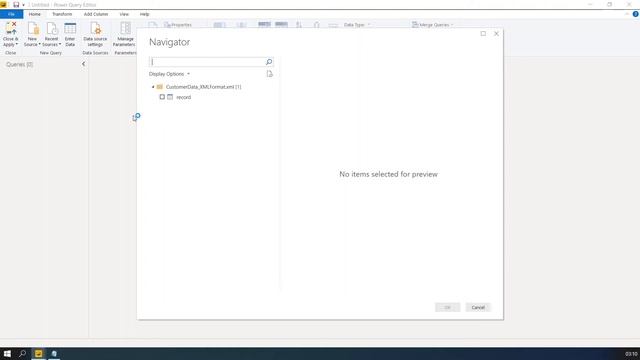Click the magnifier icon in Navigator search
The height and width of the screenshot is (360, 640).
269,62
